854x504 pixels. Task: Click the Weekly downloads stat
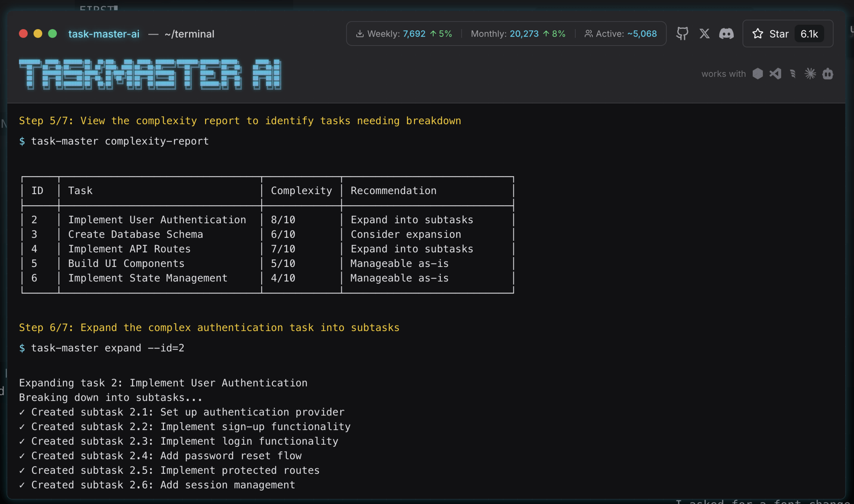(404, 34)
